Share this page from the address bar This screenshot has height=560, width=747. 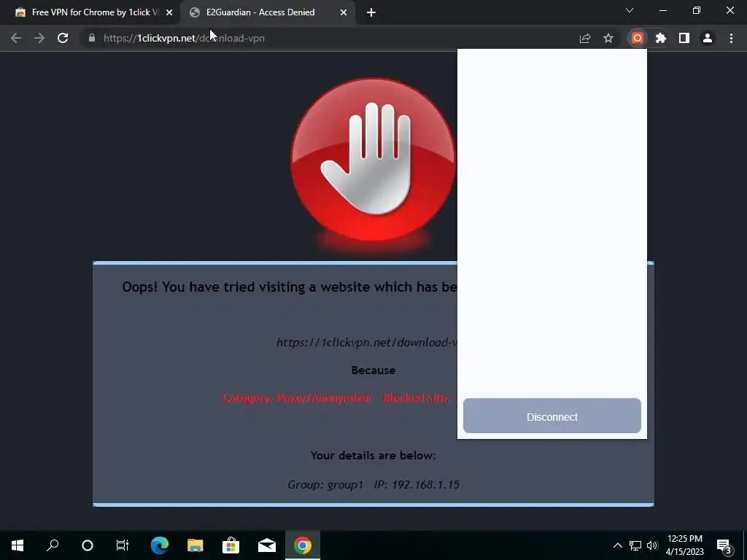[585, 38]
